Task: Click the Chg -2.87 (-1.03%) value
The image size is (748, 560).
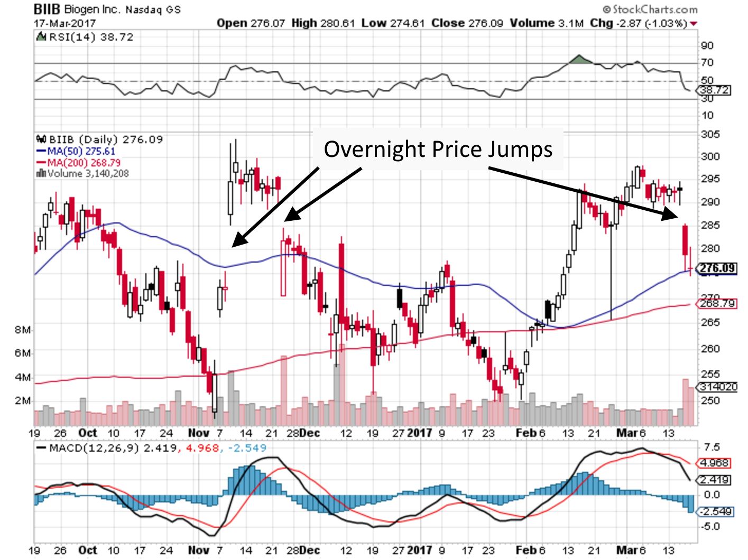Action: coord(639,23)
